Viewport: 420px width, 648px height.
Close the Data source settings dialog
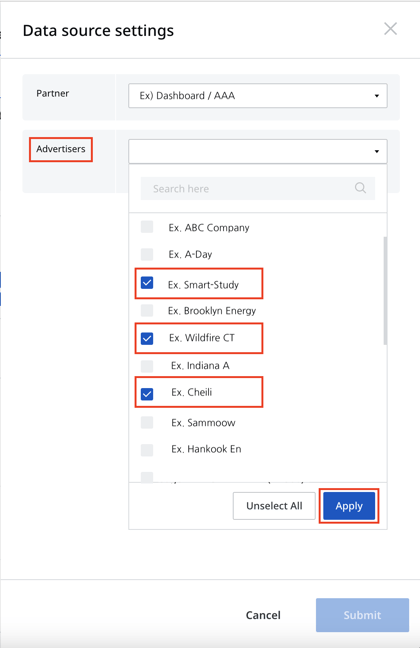pos(390,29)
